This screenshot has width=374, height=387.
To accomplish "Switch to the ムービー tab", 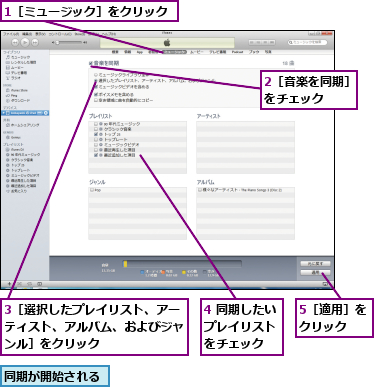I will 197,52.
